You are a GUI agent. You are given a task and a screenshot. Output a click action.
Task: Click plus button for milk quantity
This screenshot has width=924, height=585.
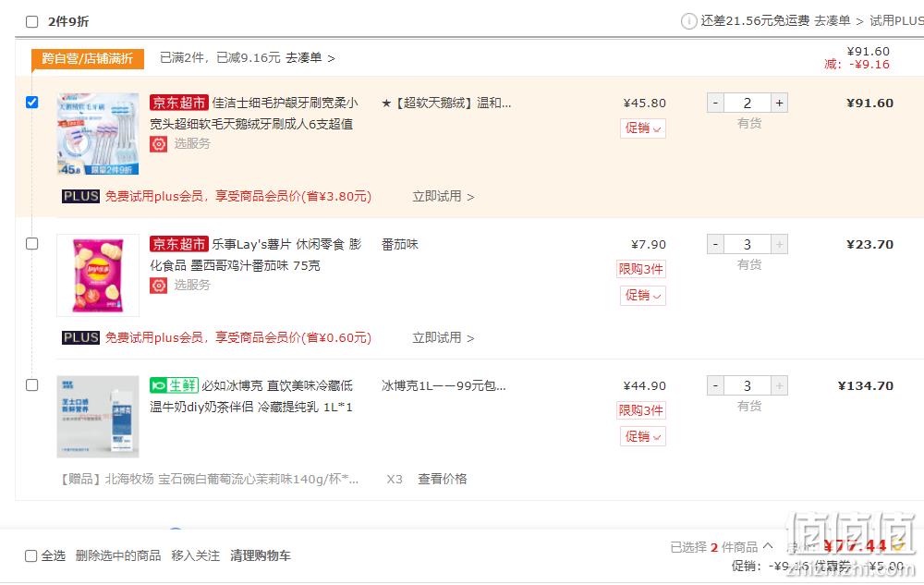click(x=779, y=386)
